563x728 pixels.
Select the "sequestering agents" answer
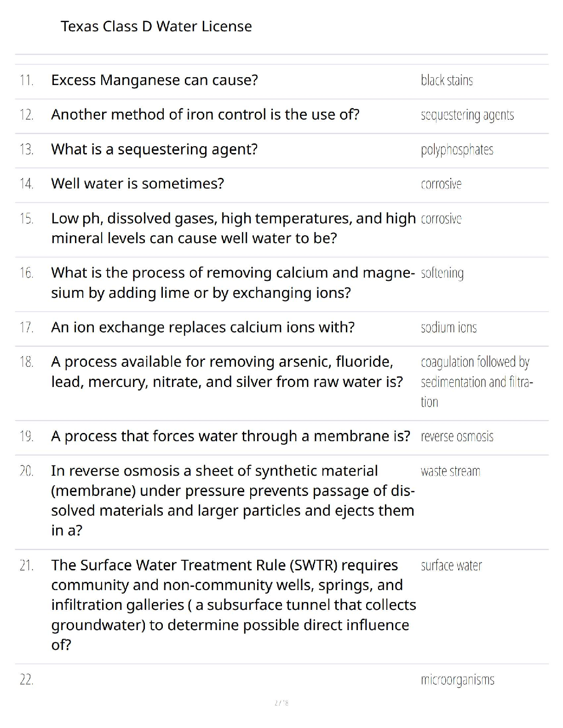pyautogui.click(x=467, y=115)
